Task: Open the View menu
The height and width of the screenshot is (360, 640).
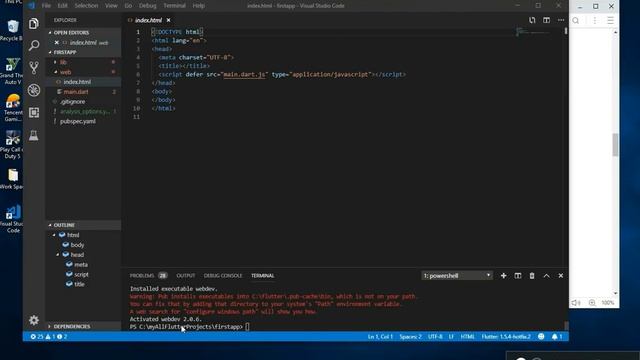Action: (111, 6)
